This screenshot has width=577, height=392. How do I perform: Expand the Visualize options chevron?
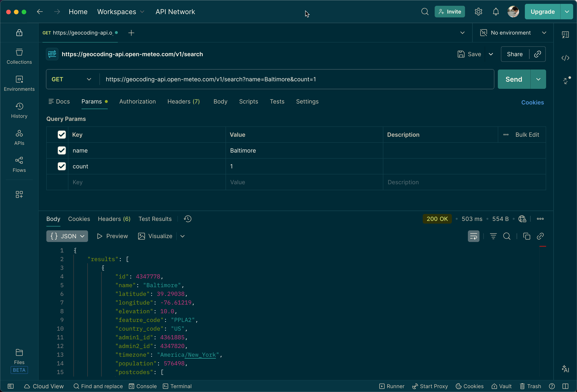182,236
